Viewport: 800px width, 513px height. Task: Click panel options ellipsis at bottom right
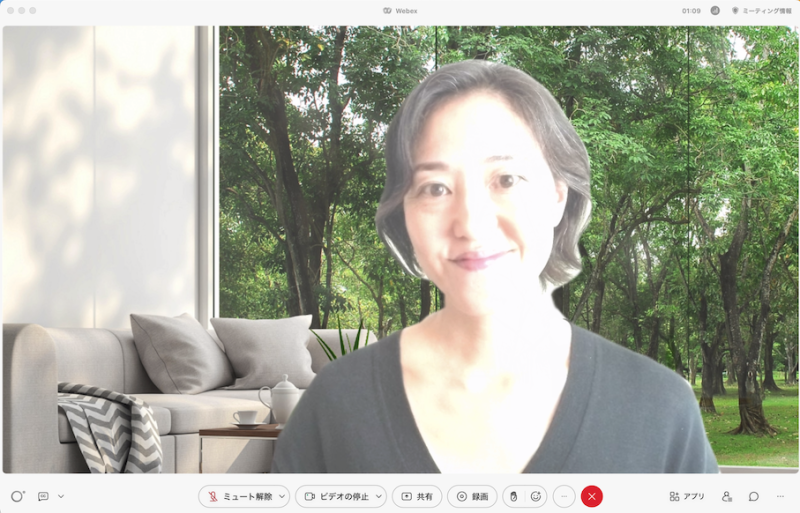pos(780,496)
